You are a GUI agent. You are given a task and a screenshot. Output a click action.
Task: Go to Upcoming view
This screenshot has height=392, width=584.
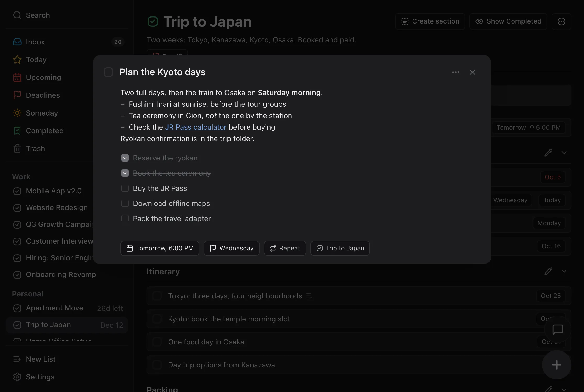tap(67, 77)
